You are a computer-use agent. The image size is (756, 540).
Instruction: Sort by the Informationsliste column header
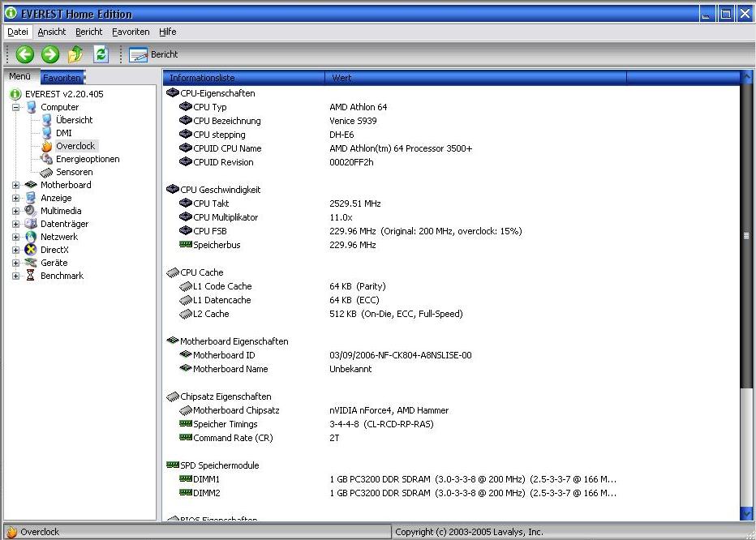[244, 78]
